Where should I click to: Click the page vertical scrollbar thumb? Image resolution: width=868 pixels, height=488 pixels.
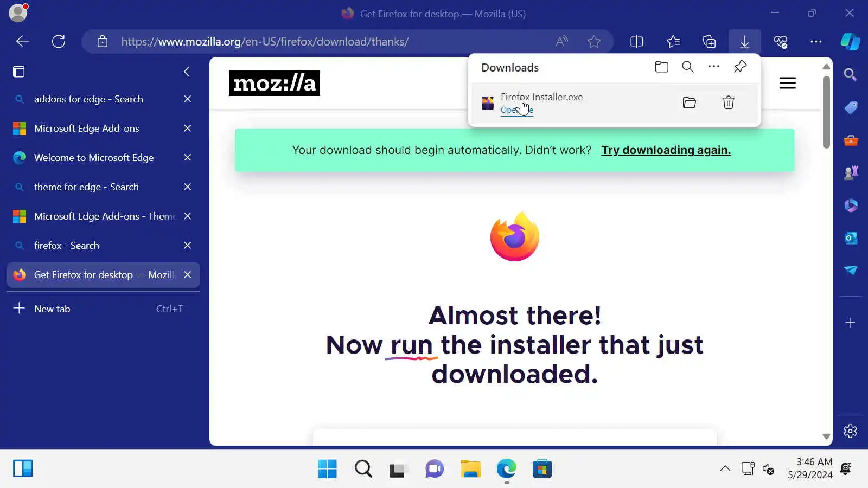(x=826, y=112)
